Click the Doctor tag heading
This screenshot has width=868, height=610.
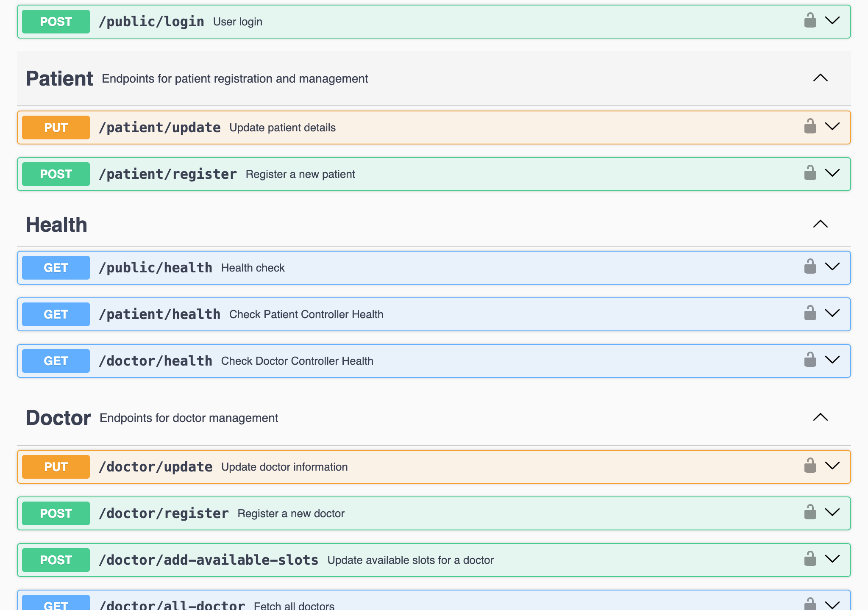[58, 418]
